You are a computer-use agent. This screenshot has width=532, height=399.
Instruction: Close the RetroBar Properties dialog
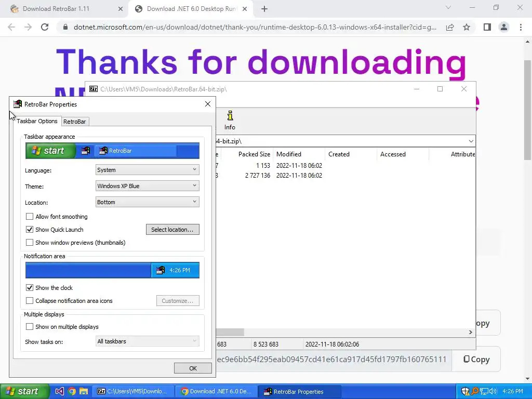[x=208, y=104]
